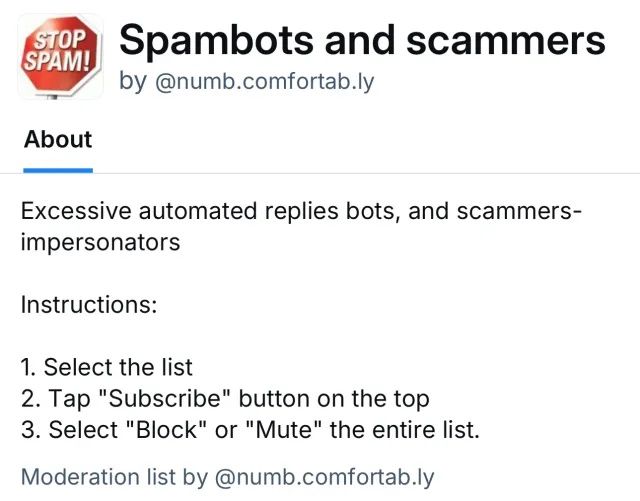Click the Instructions: label
Image resolution: width=640 pixels, height=501 pixels.
coord(89,304)
